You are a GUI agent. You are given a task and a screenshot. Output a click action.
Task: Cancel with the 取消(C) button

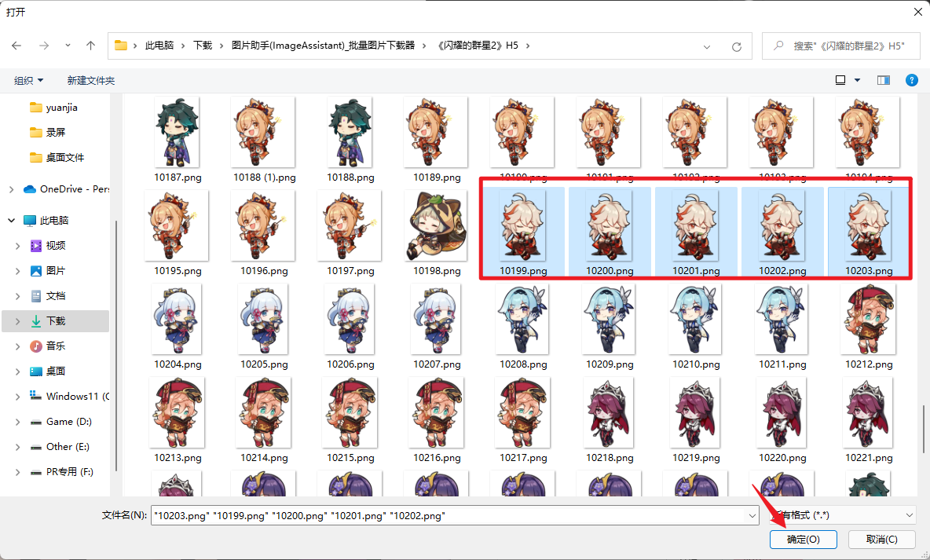(x=882, y=540)
